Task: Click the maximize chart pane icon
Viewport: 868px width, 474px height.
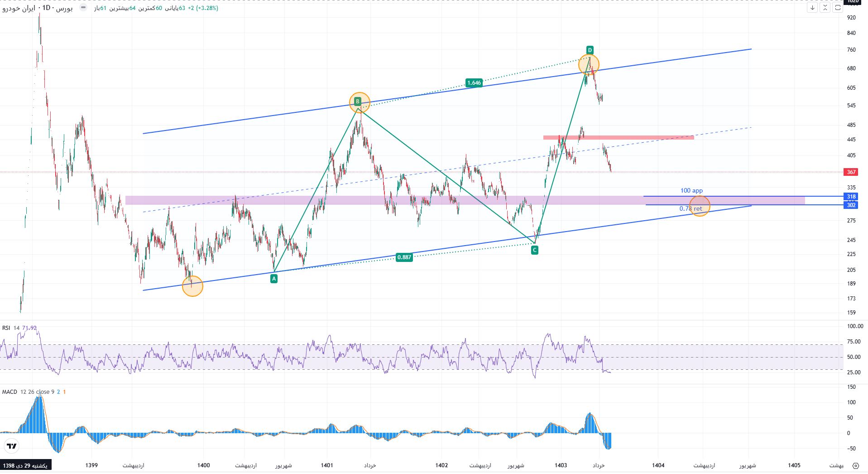Action: tap(838, 8)
